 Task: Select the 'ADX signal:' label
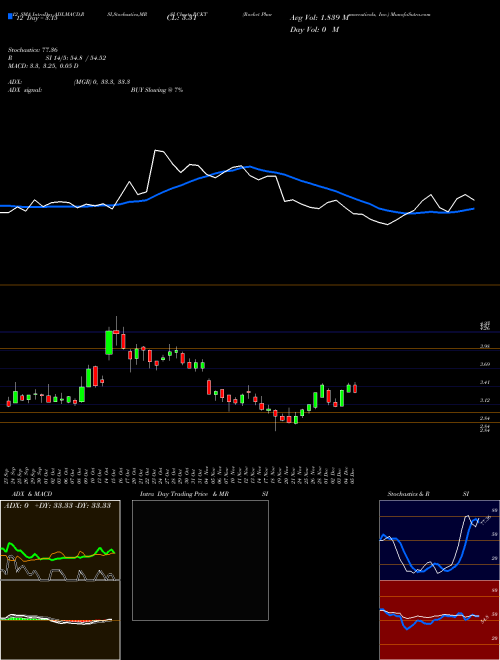[x=25, y=90]
